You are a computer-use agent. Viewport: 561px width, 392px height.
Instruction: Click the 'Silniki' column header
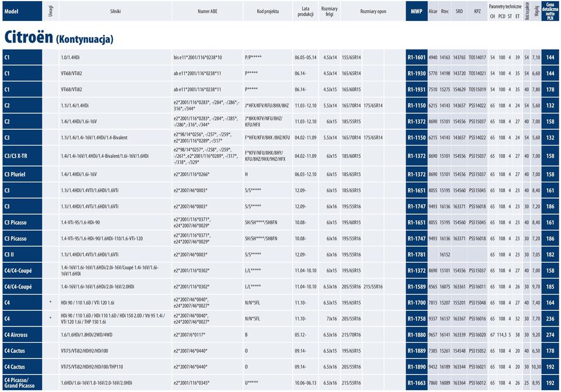tap(115, 11)
